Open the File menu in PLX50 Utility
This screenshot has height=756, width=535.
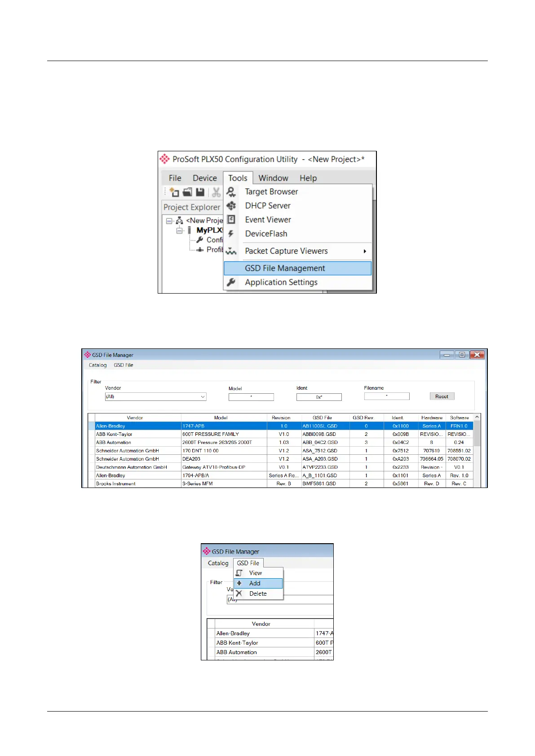coord(175,178)
